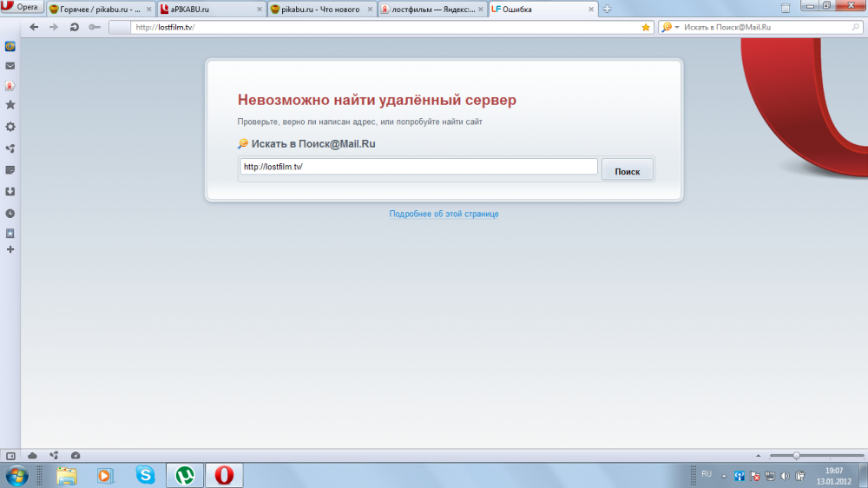Image resolution: width=868 pixels, height=488 pixels.
Task: Open the Opera main menu button
Action: pyautogui.click(x=23, y=8)
